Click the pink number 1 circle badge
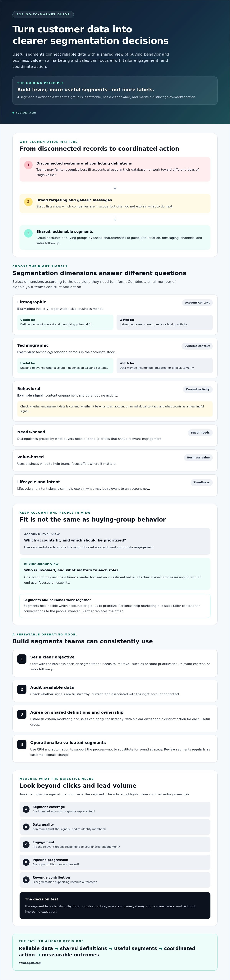Image resolution: width=230 pixels, height=980 pixels. coord(28,165)
